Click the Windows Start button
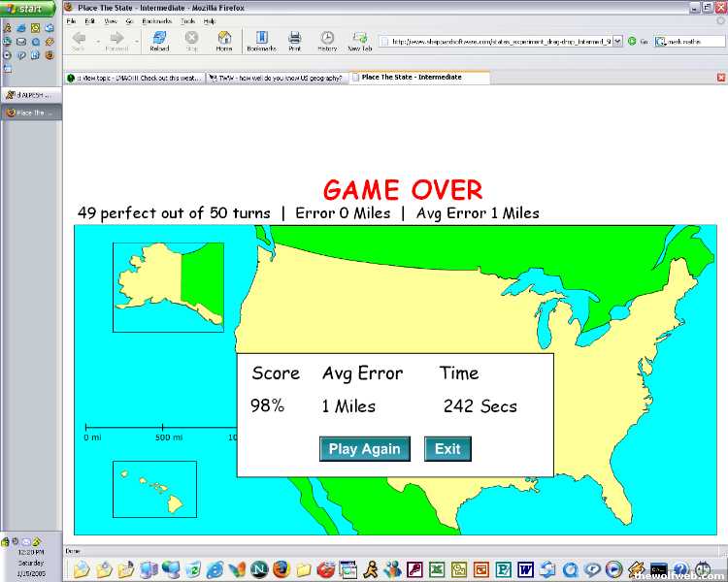 click(x=29, y=8)
